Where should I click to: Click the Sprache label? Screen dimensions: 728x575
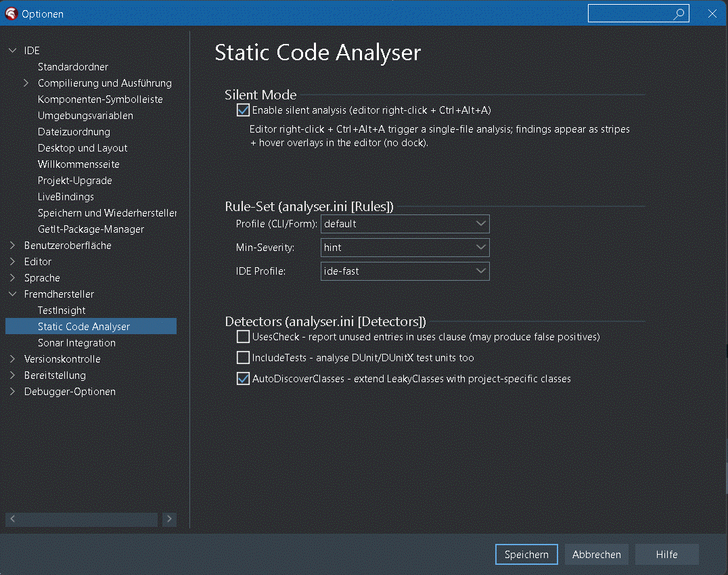point(42,278)
